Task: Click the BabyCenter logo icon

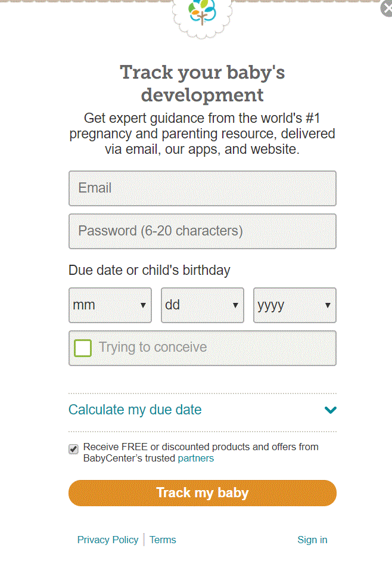Action: click(x=201, y=13)
